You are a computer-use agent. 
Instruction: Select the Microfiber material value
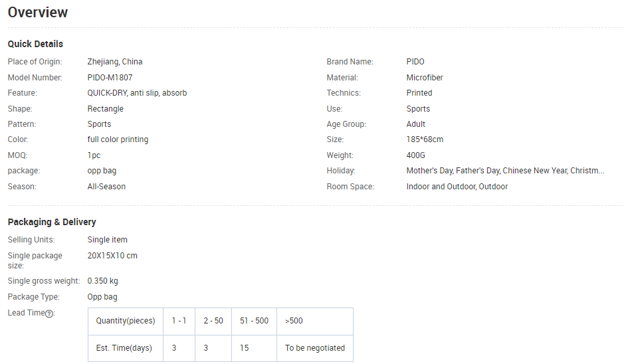(425, 78)
